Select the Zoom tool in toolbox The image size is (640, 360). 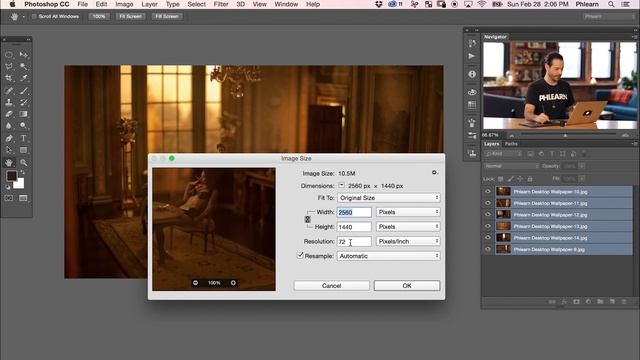pos(23,162)
